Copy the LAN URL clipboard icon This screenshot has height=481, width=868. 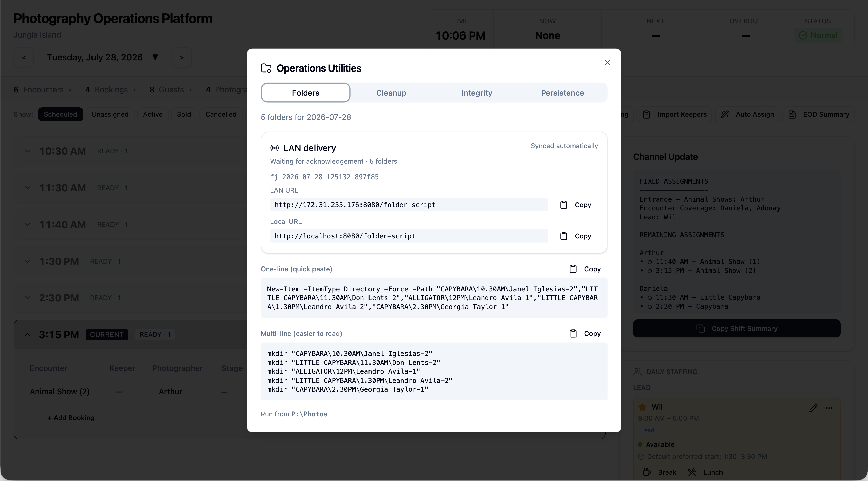coord(563,205)
